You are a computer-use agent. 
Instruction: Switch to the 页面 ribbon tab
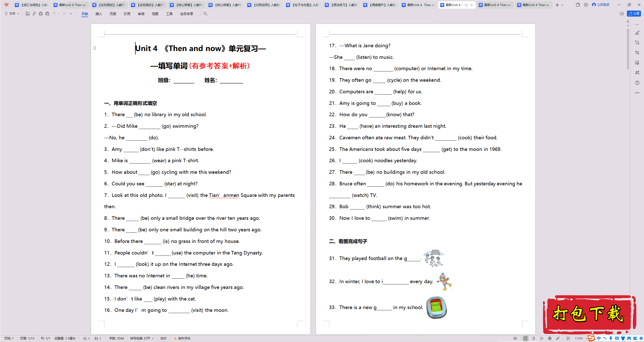[113, 14]
